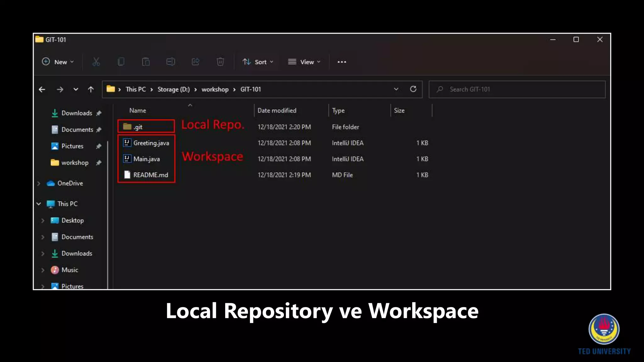
Task: Open the View dropdown menu
Action: tap(304, 62)
